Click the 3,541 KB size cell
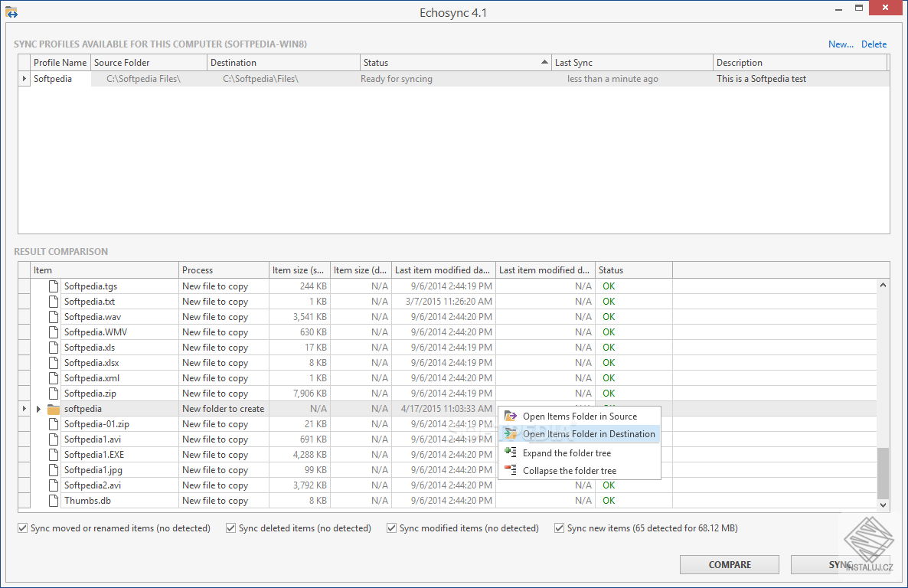Screen dimensions: 908x588 point(299,317)
